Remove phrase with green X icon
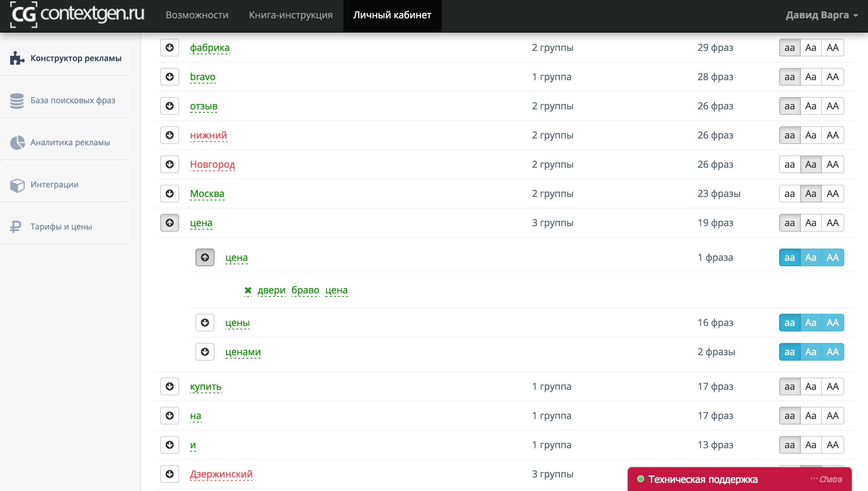868x491 pixels. pos(248,290)
